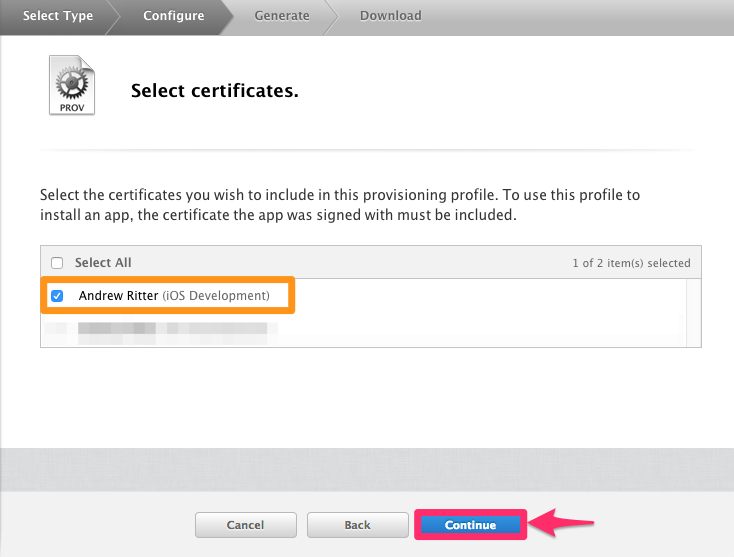Click the gear graphic on PROV file icon
Image resolution: width=734 pixels, height=557 pixels.
pos(73,78)
